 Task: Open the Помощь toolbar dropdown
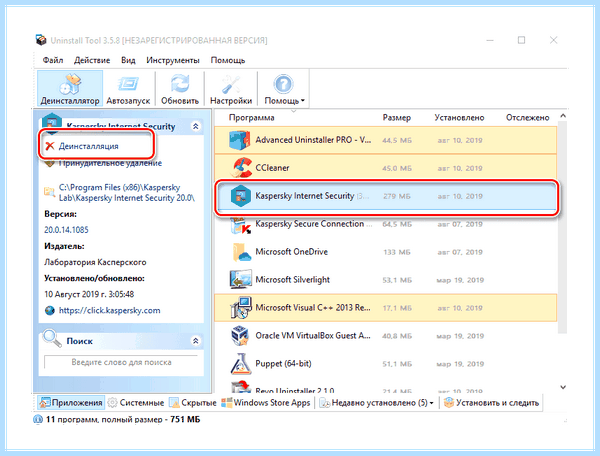click(284, 89)
